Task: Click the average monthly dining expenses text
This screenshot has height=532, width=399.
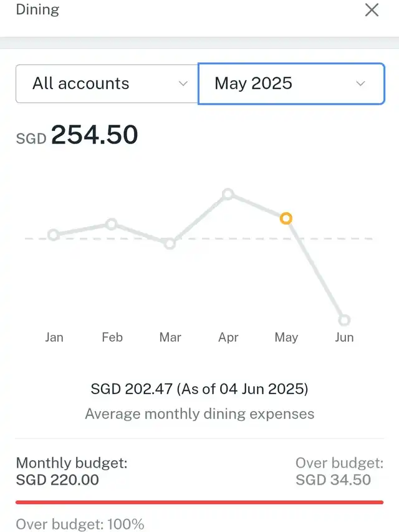Action: (199, 414)
